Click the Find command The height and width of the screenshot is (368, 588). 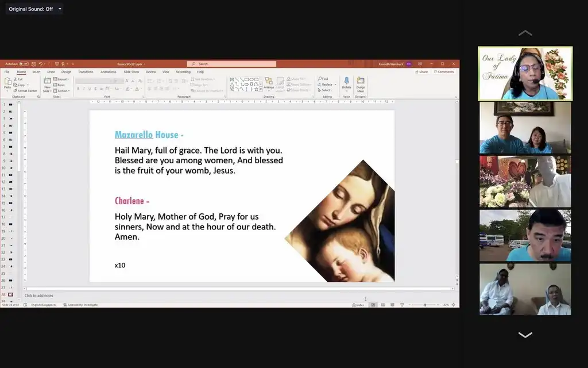[323, 79]
